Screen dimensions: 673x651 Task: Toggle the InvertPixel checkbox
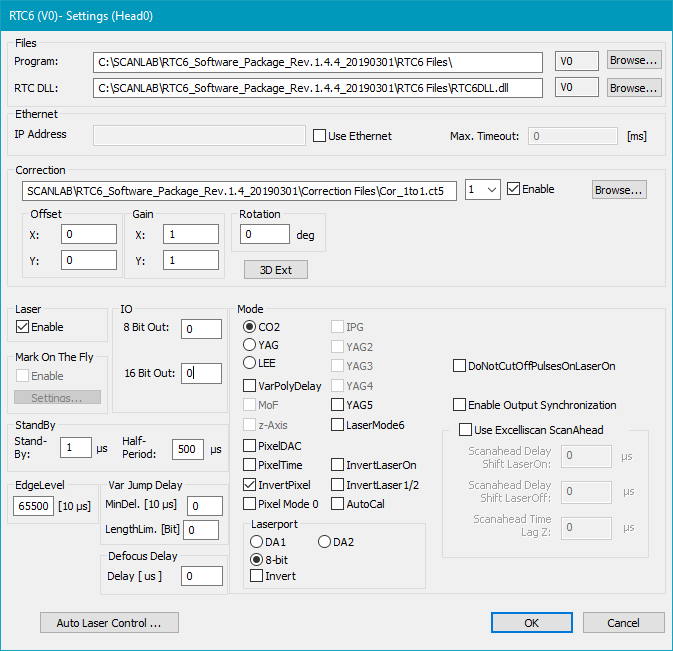250,485
